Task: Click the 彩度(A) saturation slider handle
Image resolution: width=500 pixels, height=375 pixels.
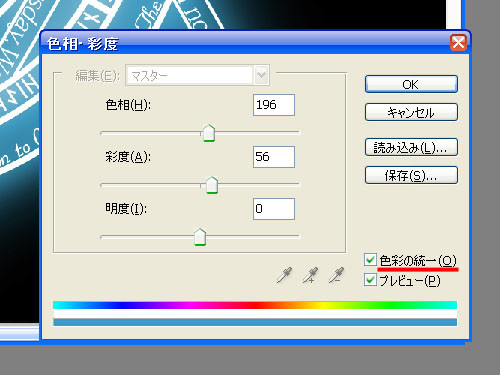Action: coord(212,185)
